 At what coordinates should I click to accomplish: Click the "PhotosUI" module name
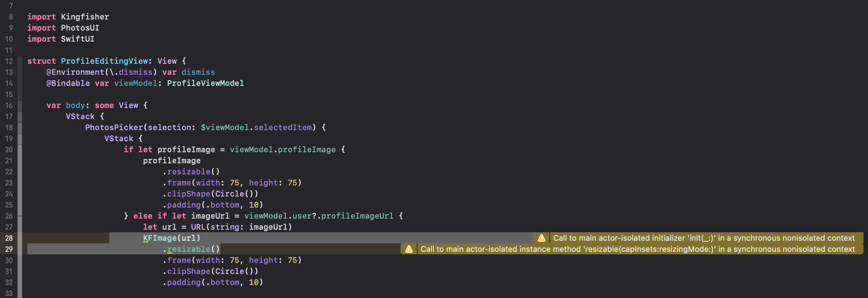[80, 28]
